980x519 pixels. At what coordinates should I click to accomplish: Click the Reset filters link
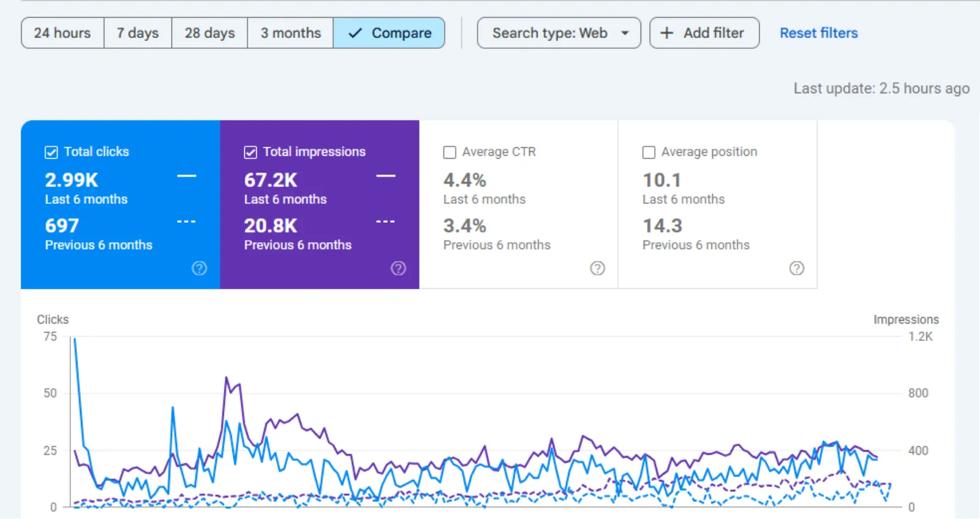(x=818, y=33)
